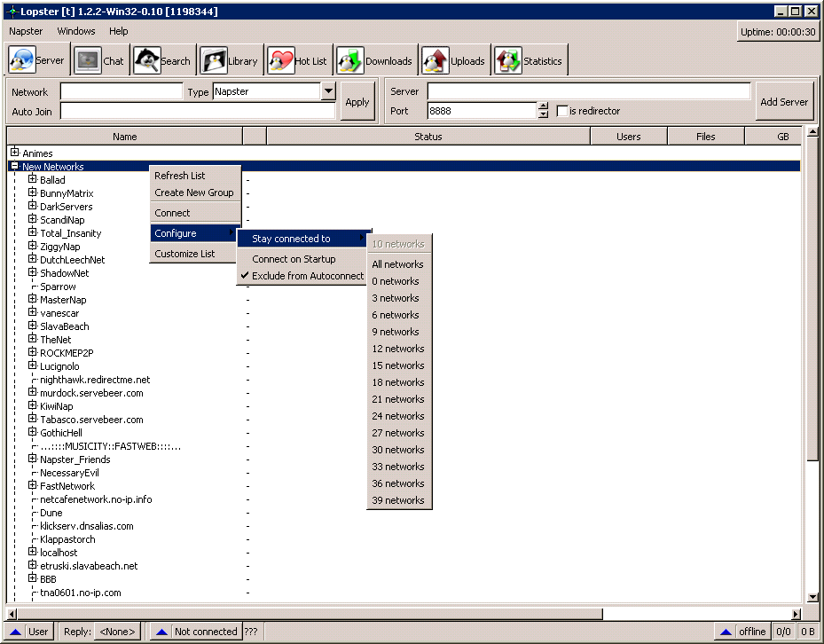Open the Type Napster dropdown arrow
824x644 pixels.
[328, 91]
